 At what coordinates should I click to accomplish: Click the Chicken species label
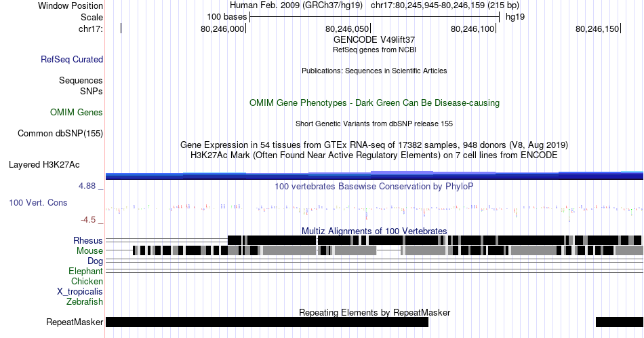click(x=87, y=281)
